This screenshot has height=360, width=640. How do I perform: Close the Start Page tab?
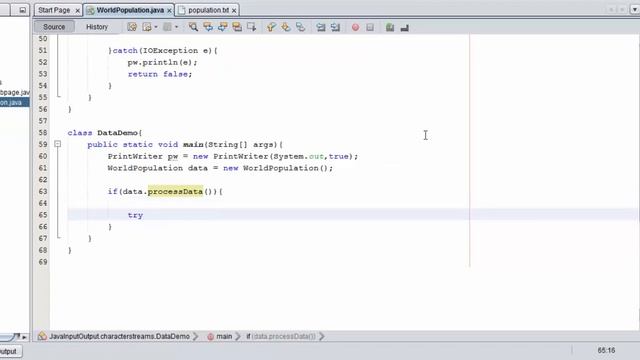[x=78, y=11]
